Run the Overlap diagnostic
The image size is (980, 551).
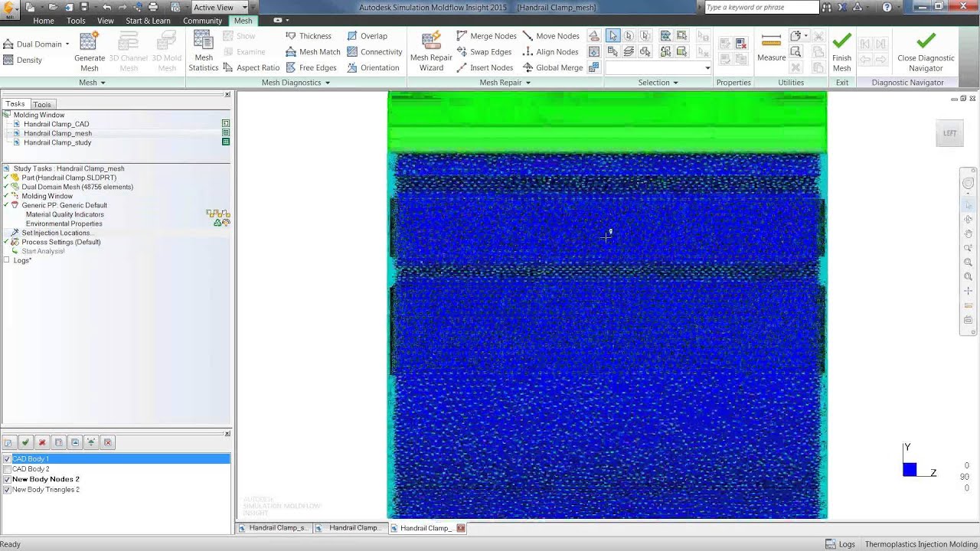(367, 36)
